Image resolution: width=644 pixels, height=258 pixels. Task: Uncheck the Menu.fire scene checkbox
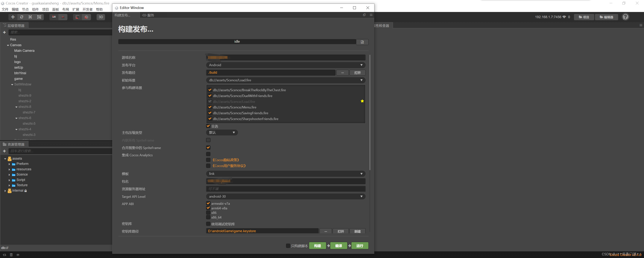click(x=210, y=107)
